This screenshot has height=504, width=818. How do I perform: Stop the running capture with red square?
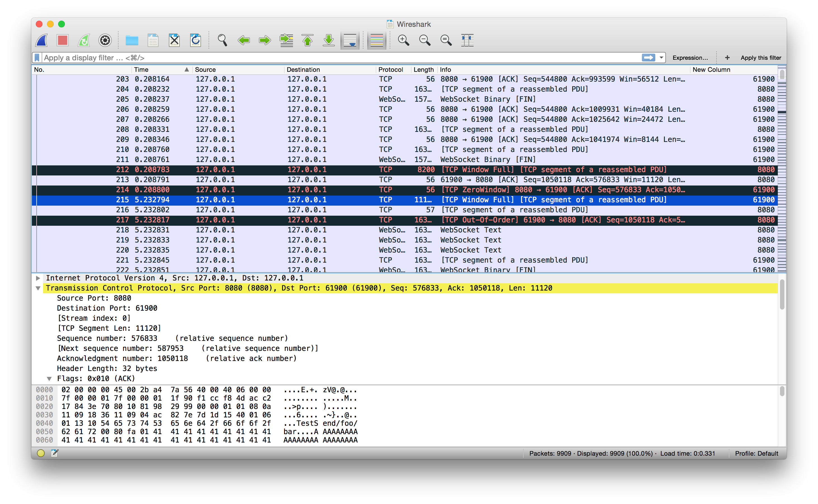click(x=62, y=40)
